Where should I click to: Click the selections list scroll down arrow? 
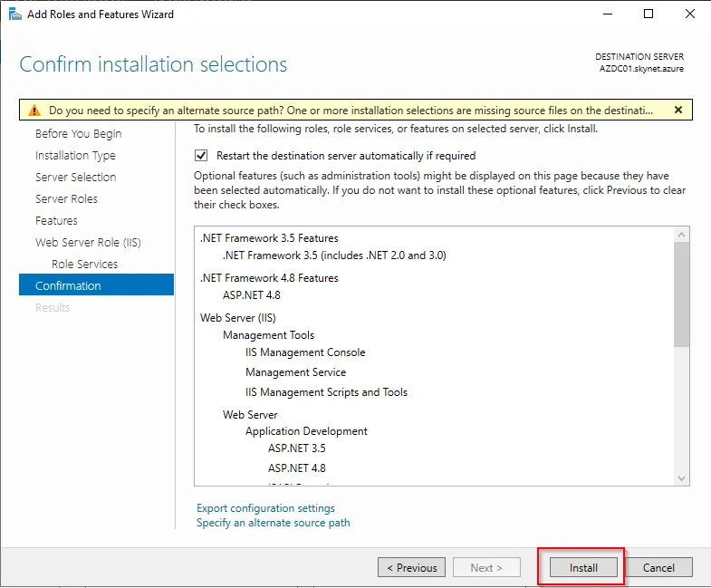tap(681, 478)
